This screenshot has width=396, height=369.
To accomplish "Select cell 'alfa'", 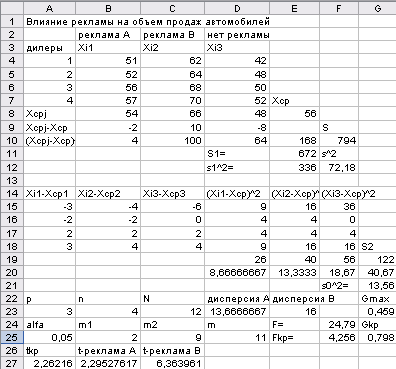I will [x=50, y=324].
